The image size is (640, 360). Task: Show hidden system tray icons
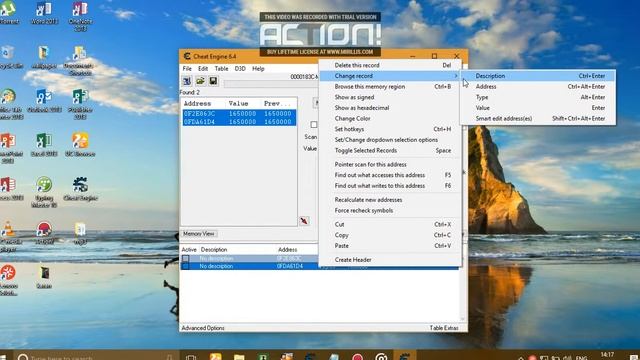tap(521, 358)
